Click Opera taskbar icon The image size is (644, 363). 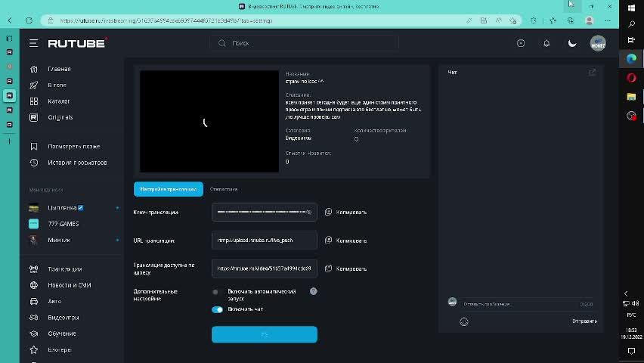click(631, 78)
